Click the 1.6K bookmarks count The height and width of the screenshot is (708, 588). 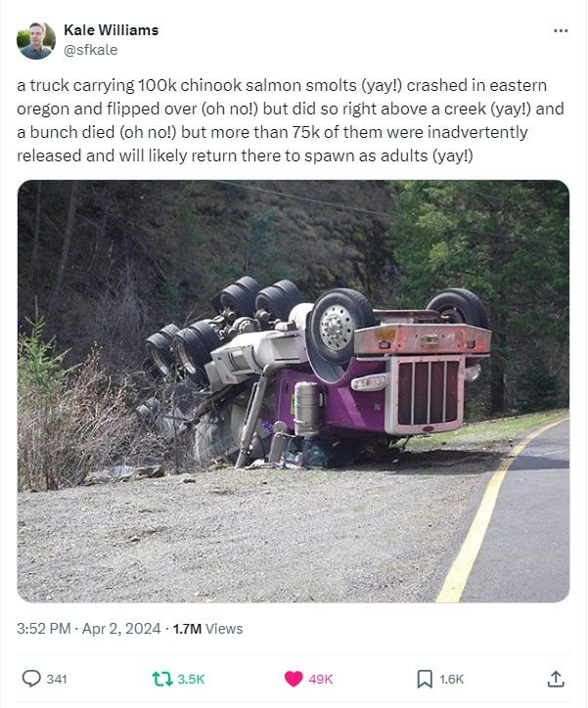click(452, 679)
